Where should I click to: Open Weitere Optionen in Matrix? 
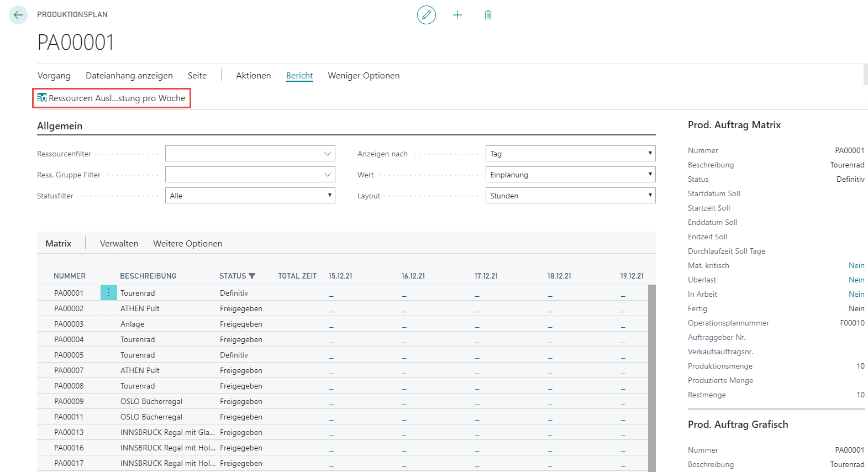188,244
